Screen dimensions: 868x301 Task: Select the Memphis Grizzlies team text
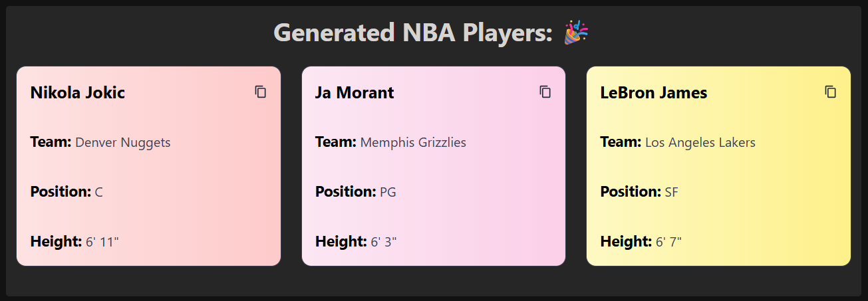click(413, 142)
